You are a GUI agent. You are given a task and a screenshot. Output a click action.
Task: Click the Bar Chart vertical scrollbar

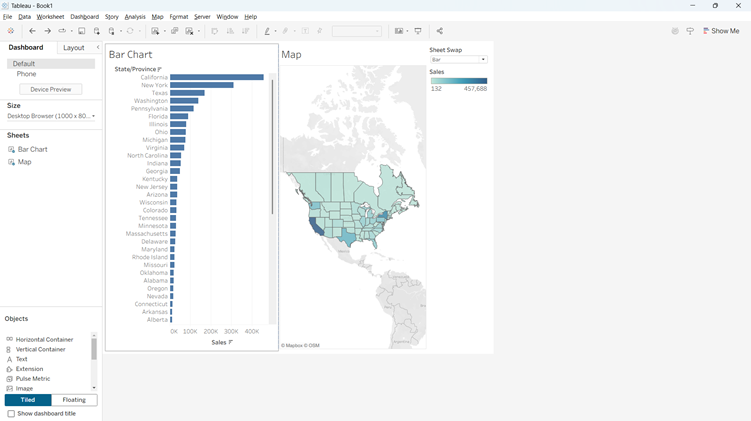273,147
